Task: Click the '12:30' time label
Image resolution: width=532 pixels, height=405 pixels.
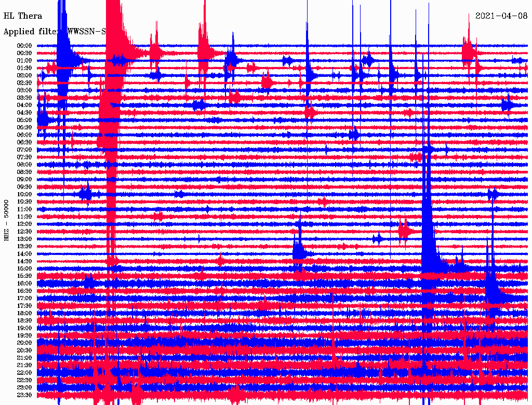Action: point(24,232)
